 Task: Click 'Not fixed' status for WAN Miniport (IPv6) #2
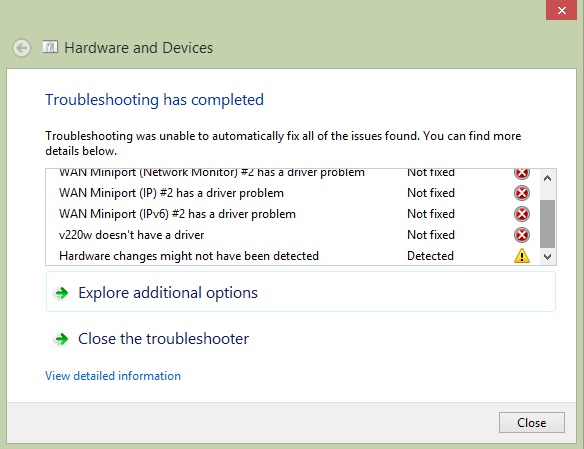pyautogui.click(x=431, y=214)
